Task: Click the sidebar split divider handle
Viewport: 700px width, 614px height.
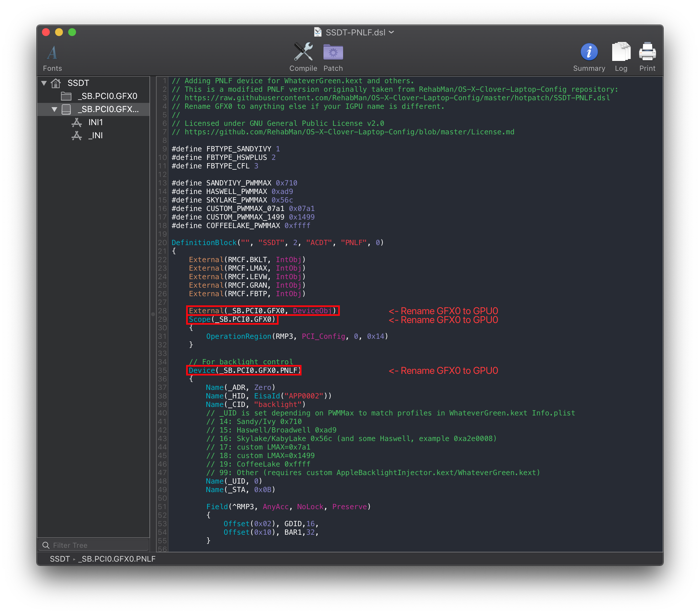Action: coord(153,314)
